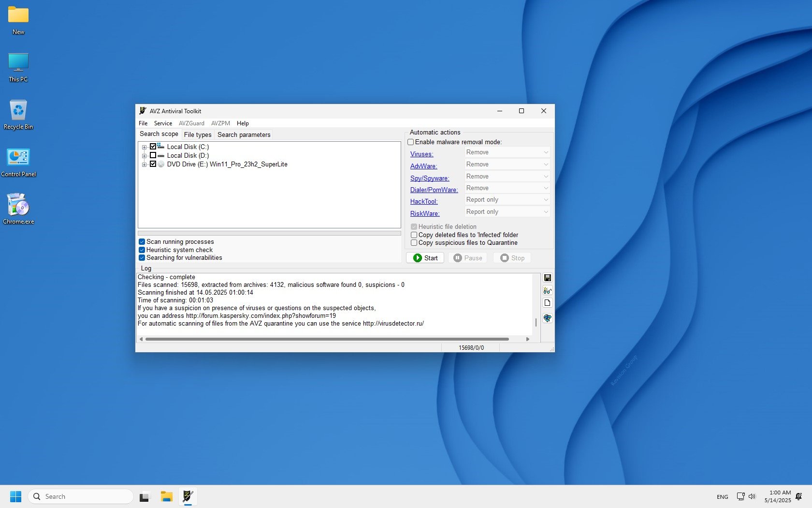Click the glasses icon beside the log

tap(547, 291)
